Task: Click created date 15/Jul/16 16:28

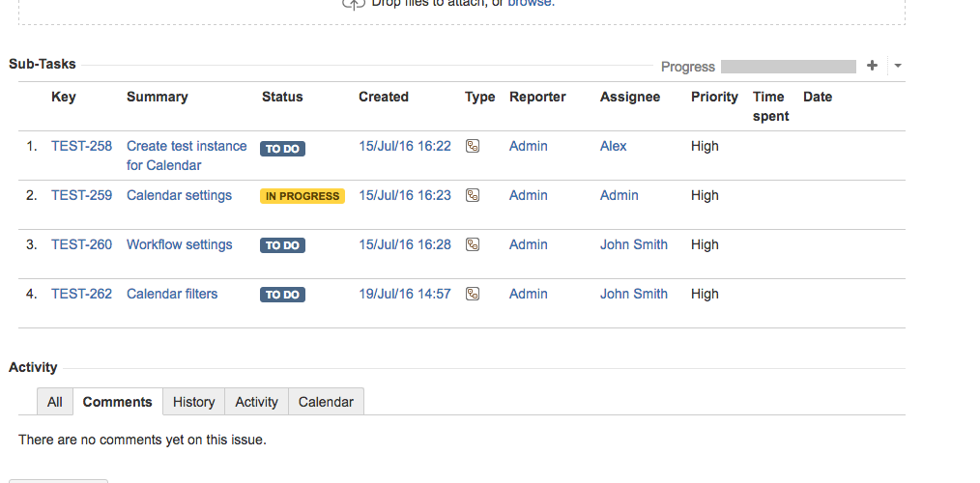Action: [404, 245]
